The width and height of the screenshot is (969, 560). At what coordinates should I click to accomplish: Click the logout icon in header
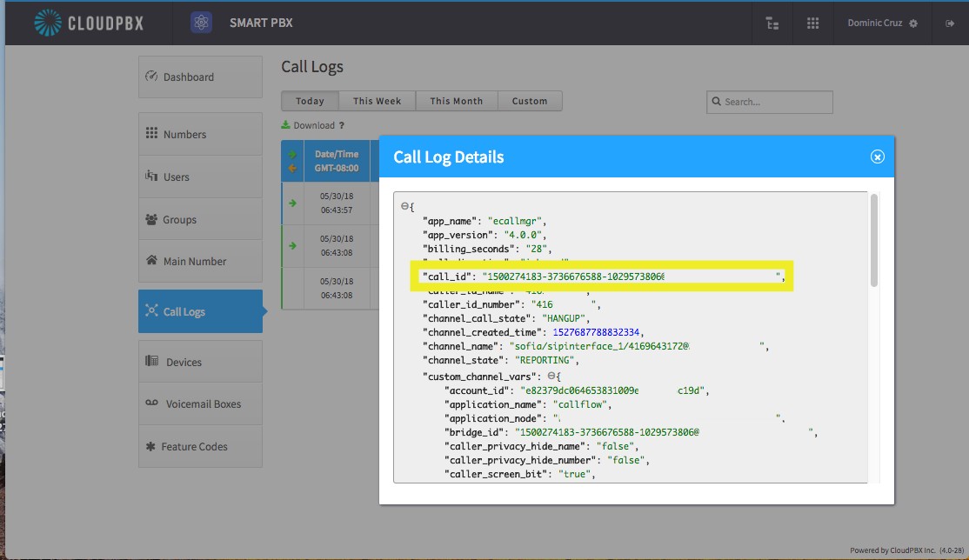point(950,23)
